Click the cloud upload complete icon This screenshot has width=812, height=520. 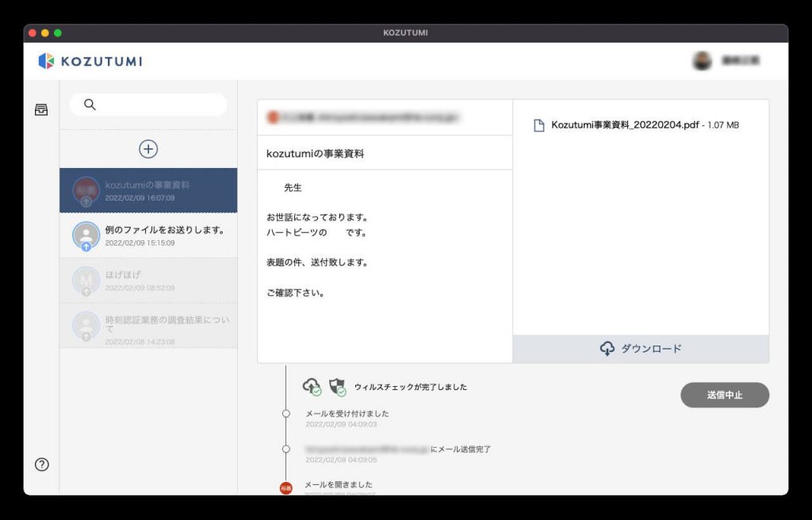(312, 386)
